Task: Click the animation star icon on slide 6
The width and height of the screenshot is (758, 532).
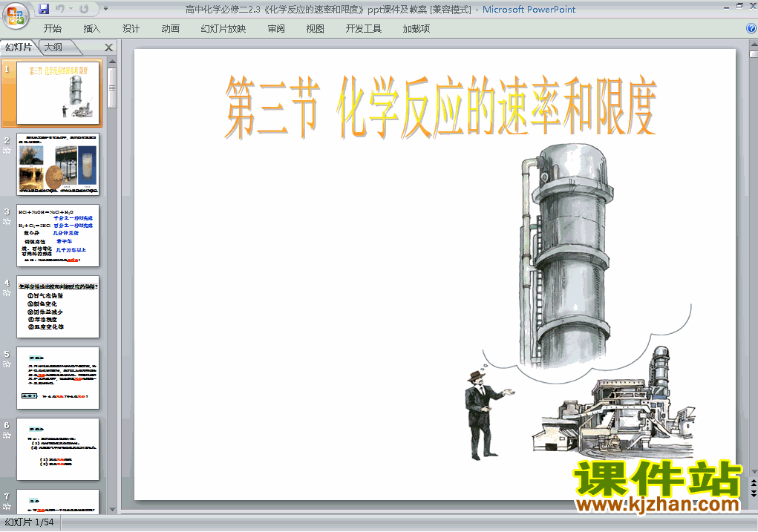Action: [7, 436]
